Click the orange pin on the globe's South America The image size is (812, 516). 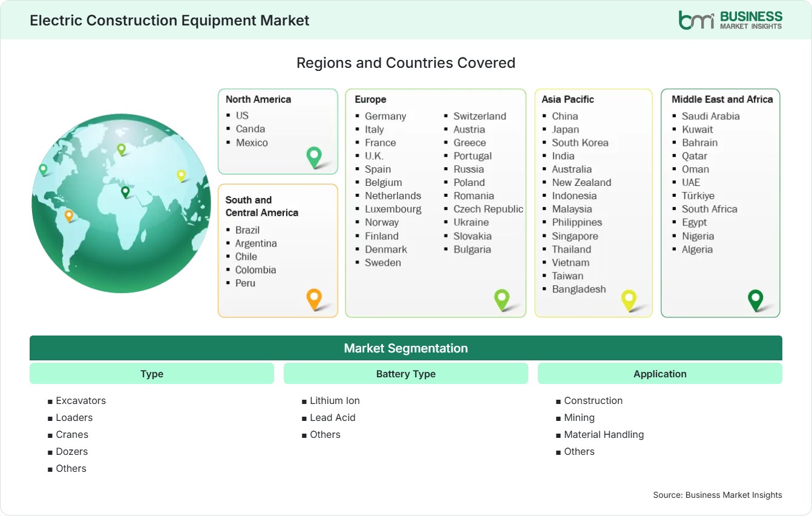click(69, 216)
